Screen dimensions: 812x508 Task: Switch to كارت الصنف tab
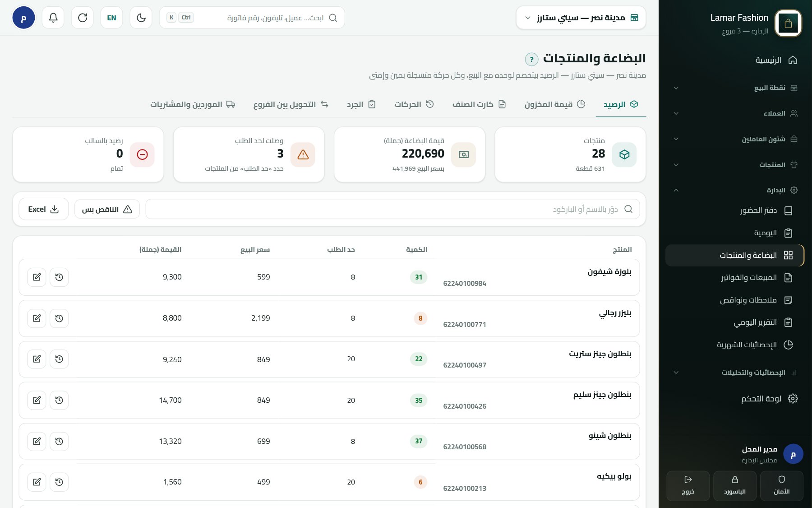479,104
